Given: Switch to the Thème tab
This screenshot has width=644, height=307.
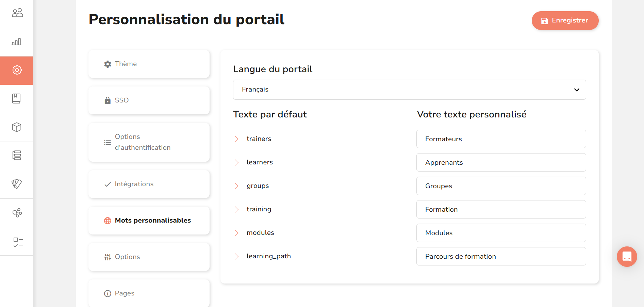Looking at the screenshot, I should (149, 64).
